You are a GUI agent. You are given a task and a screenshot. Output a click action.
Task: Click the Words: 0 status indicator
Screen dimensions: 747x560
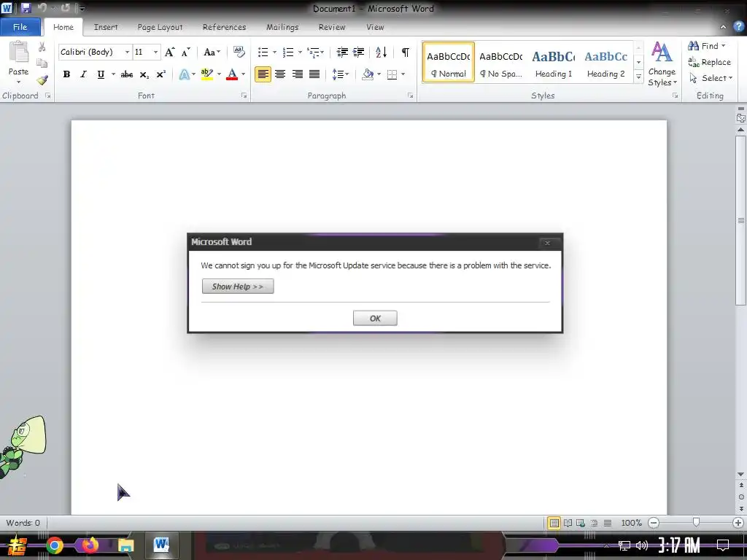click(x=23, y=523)
